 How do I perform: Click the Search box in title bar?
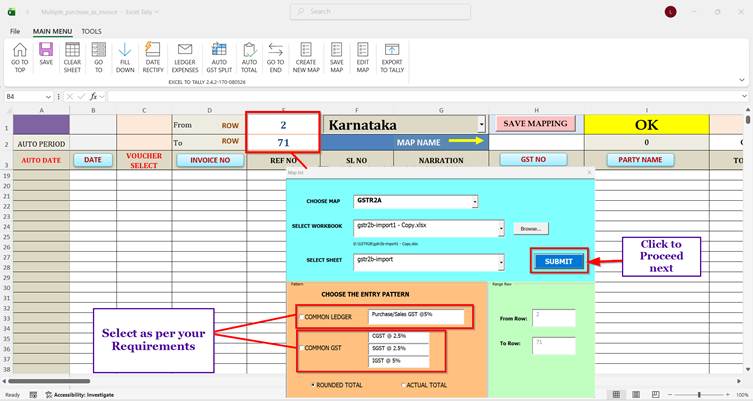(380, 12)
